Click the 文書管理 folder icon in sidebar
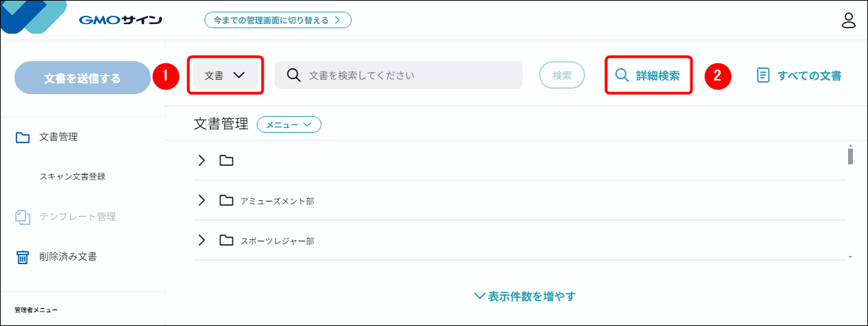This screenshot has width=868, height=326. pyautogui.click(x=23, y=138)
